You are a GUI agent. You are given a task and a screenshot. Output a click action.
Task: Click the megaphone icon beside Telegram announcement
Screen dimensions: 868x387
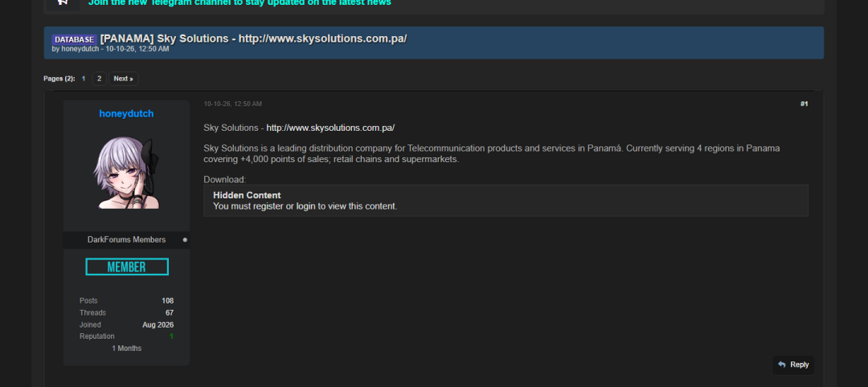pos(63,2)
